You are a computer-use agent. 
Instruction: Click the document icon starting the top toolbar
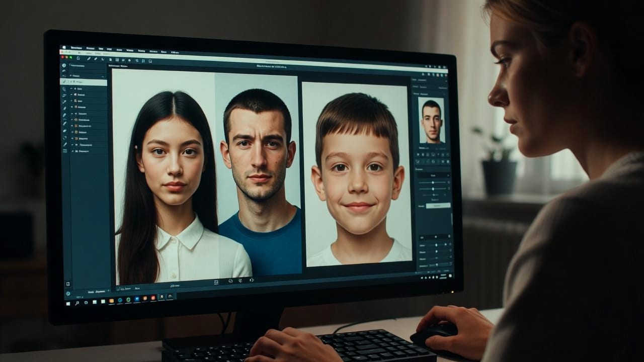click(x=78, y=58)
